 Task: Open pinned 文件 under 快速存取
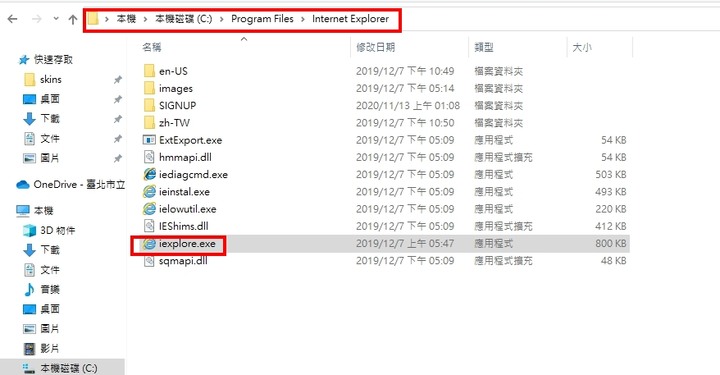coord(50,139)
